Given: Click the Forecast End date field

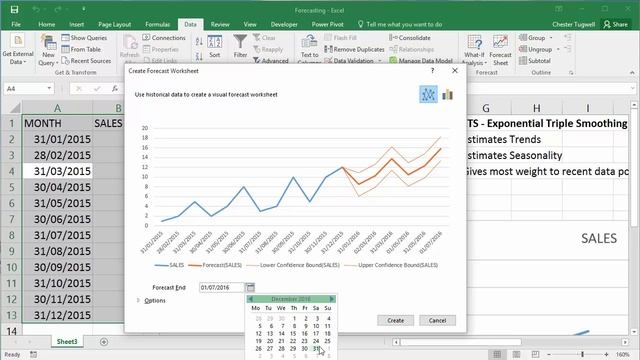Looking at the screenshot, I should click(222, 287).
